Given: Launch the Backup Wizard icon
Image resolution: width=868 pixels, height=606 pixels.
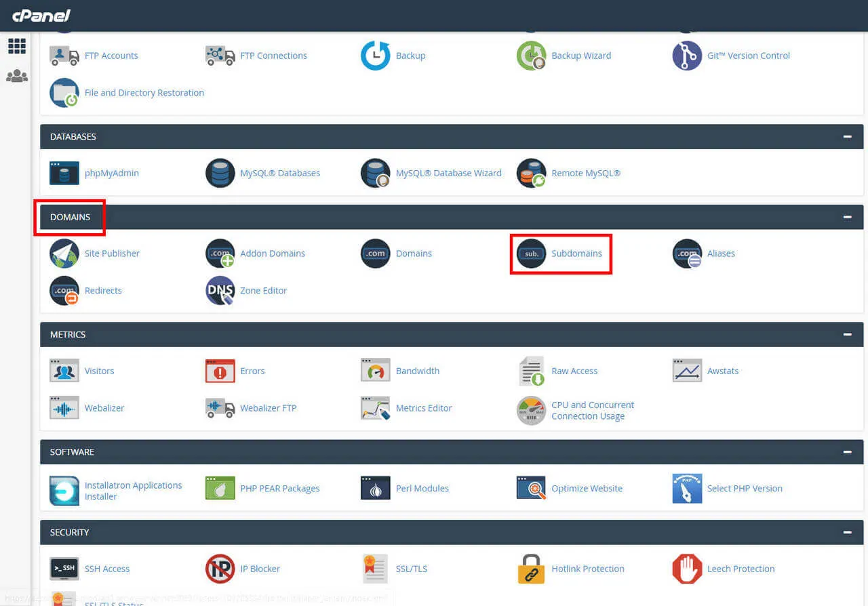Looking at the screenshot, I should click(531, 56).
